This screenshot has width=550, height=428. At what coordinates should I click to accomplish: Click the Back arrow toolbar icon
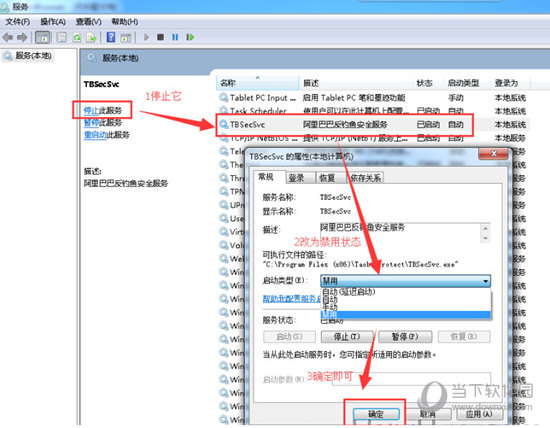7,37
